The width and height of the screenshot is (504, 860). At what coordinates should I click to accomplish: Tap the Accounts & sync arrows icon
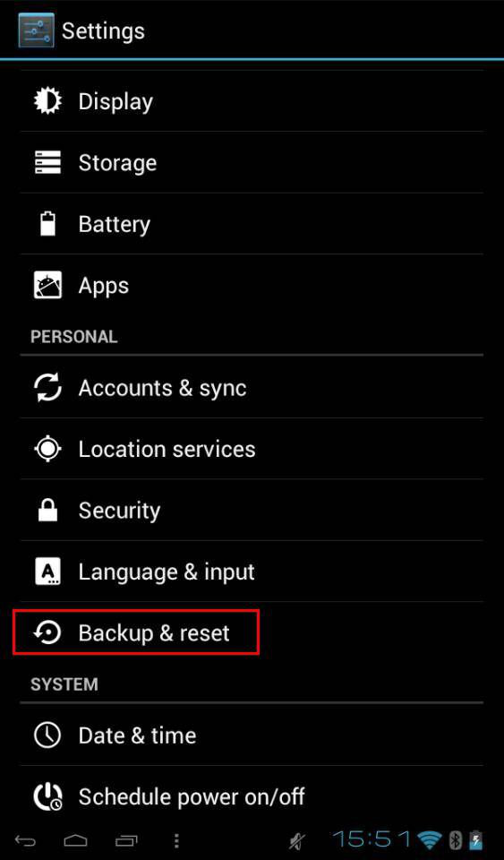(48, 388)
